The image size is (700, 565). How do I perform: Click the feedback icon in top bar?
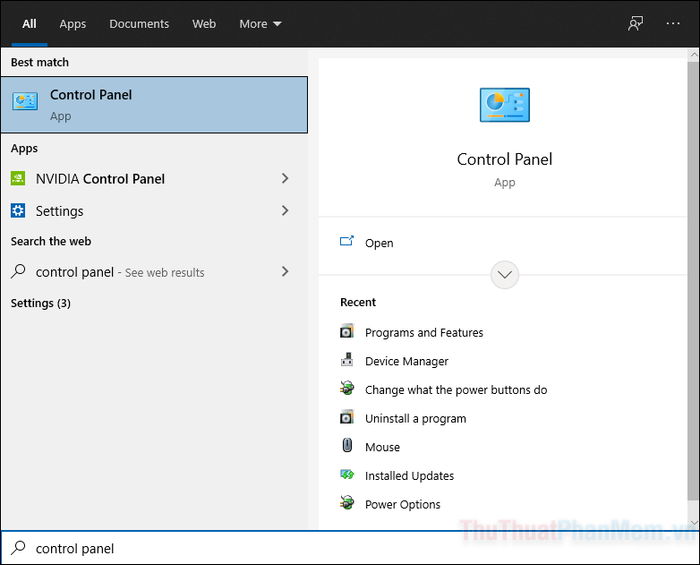pos(636,23)
